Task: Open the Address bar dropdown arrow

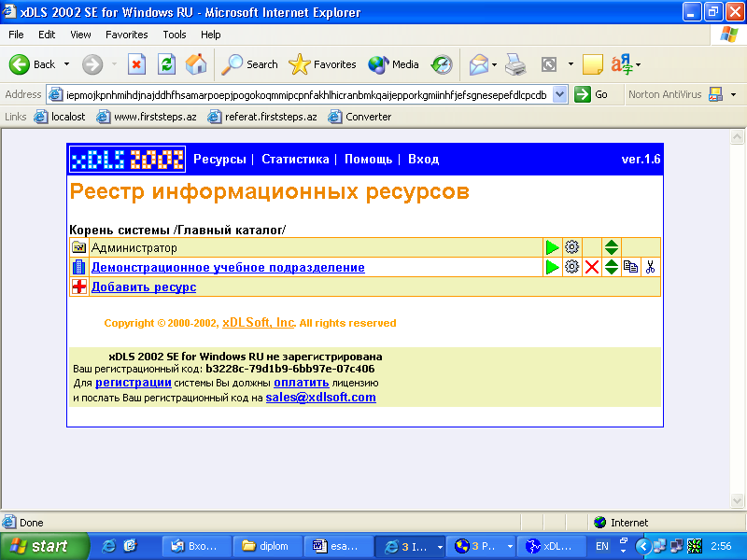Action: coord(559,94)
